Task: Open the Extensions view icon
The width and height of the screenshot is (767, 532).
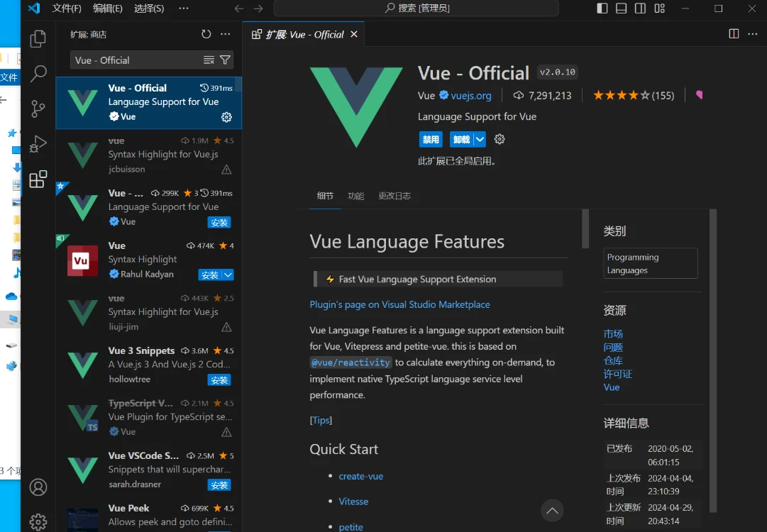Action: 38,179
